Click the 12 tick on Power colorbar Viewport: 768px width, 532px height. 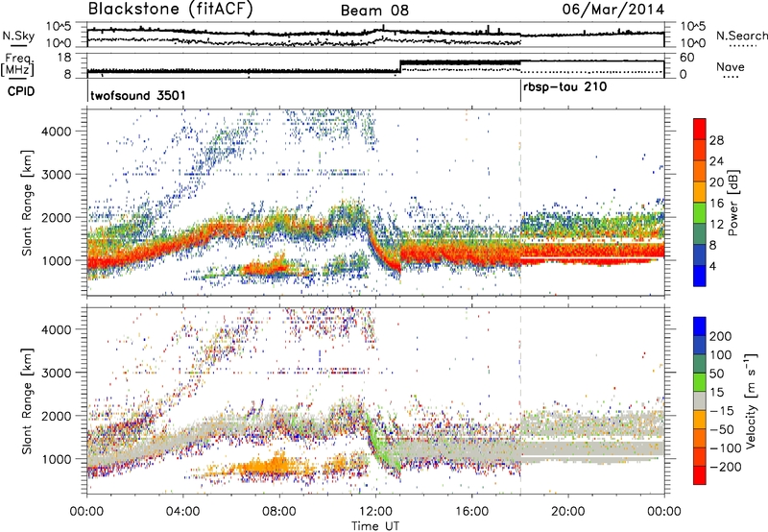coord(716,225)
